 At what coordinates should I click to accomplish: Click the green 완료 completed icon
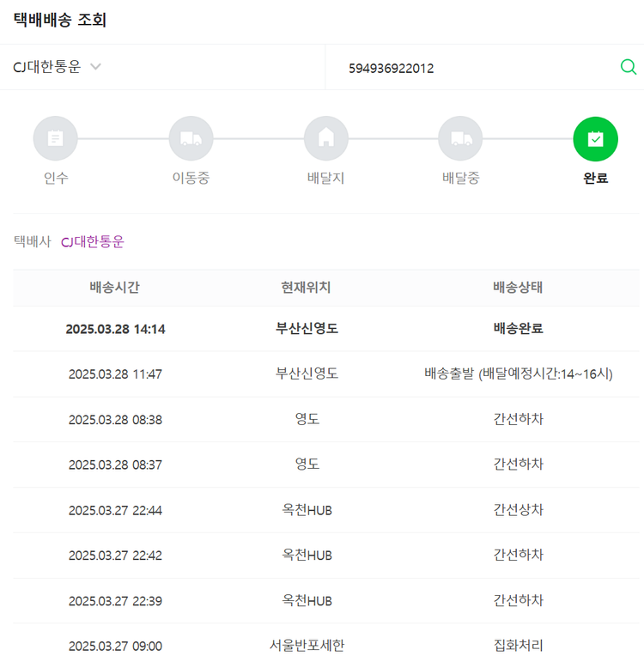coord(595,139)
